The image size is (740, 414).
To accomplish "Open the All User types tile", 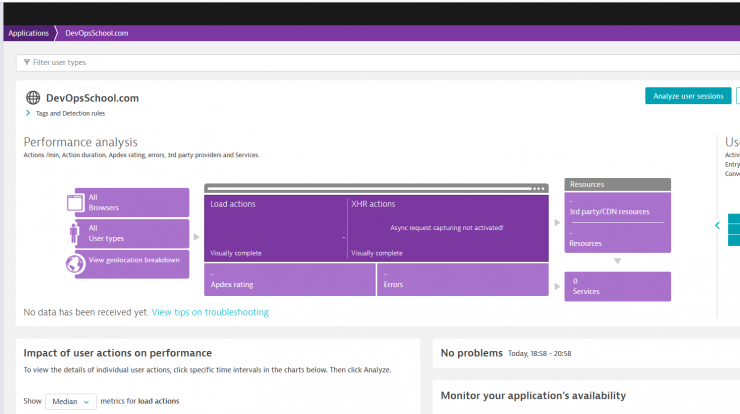I will pos(132,233).
